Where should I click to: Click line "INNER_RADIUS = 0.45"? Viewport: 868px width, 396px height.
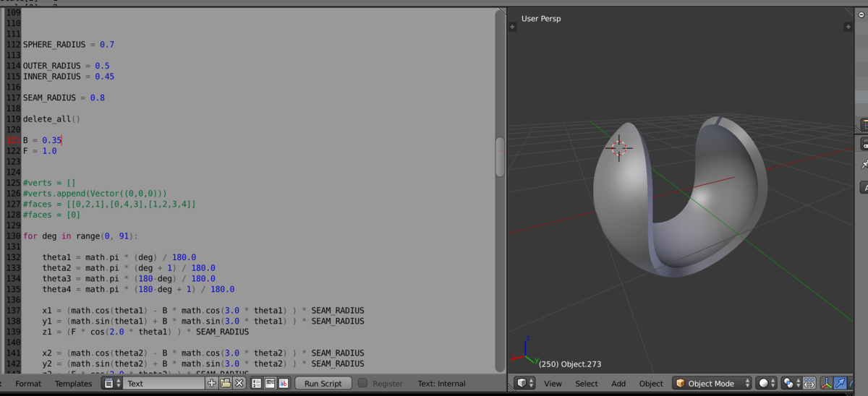(69, 77)
